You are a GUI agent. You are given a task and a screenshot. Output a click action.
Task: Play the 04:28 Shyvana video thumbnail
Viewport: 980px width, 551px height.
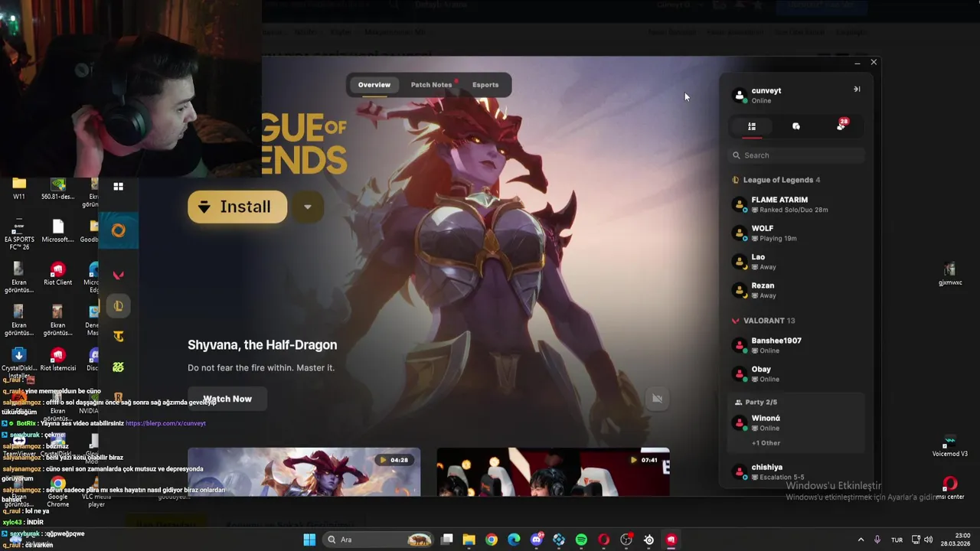coord(304,472)
